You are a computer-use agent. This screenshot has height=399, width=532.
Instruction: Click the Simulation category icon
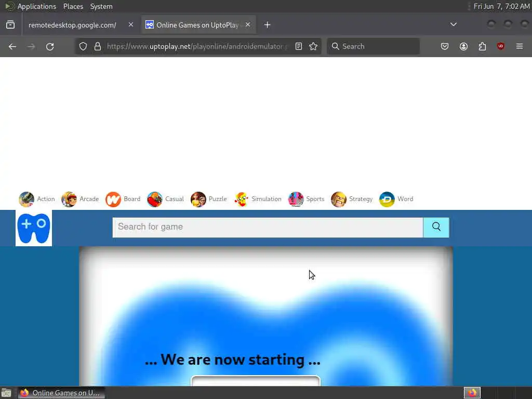241,199
